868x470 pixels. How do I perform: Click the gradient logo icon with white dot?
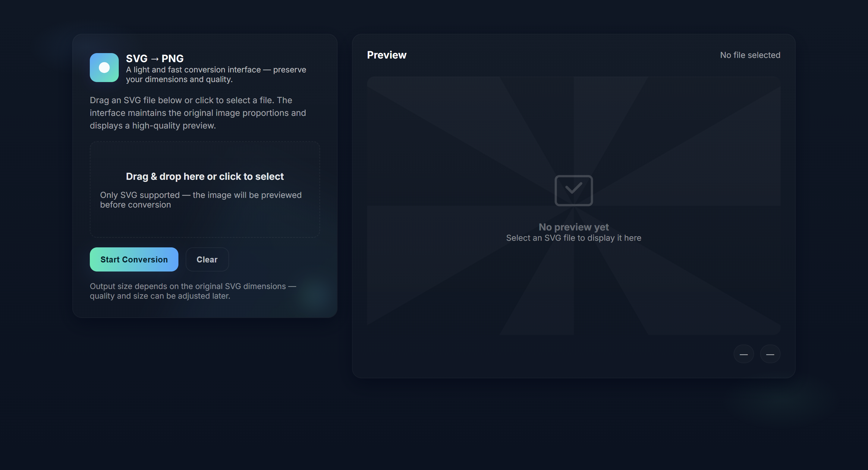[104, 68]
